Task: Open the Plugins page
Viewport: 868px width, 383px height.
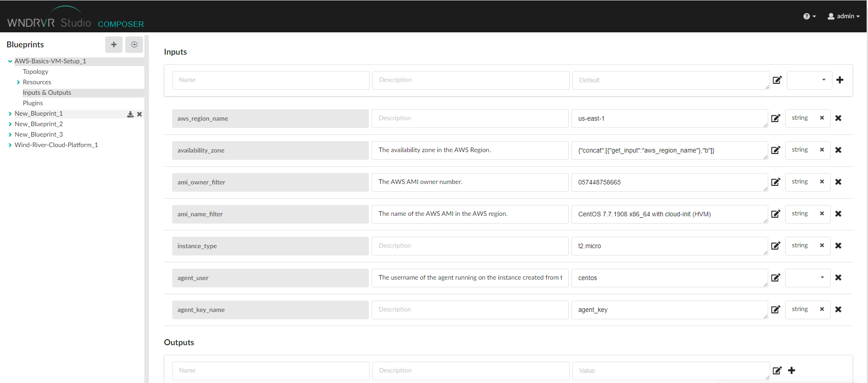Action: pos(33,103)
